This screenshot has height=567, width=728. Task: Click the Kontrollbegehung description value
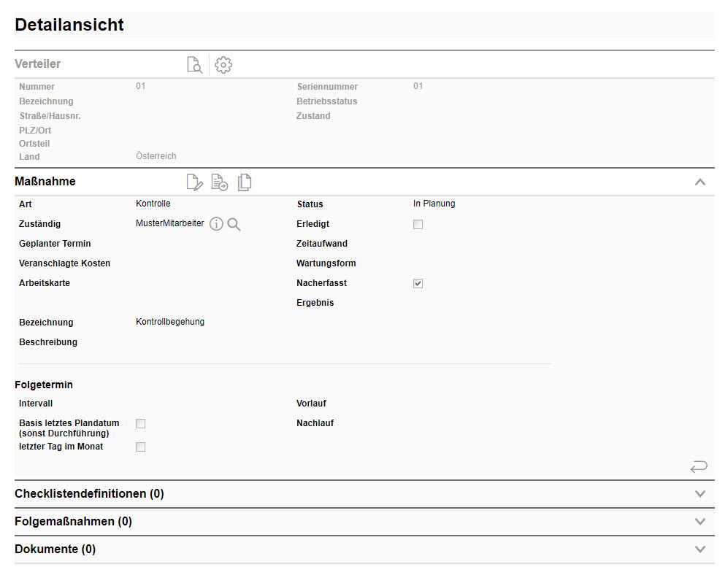tap(170, 322)
